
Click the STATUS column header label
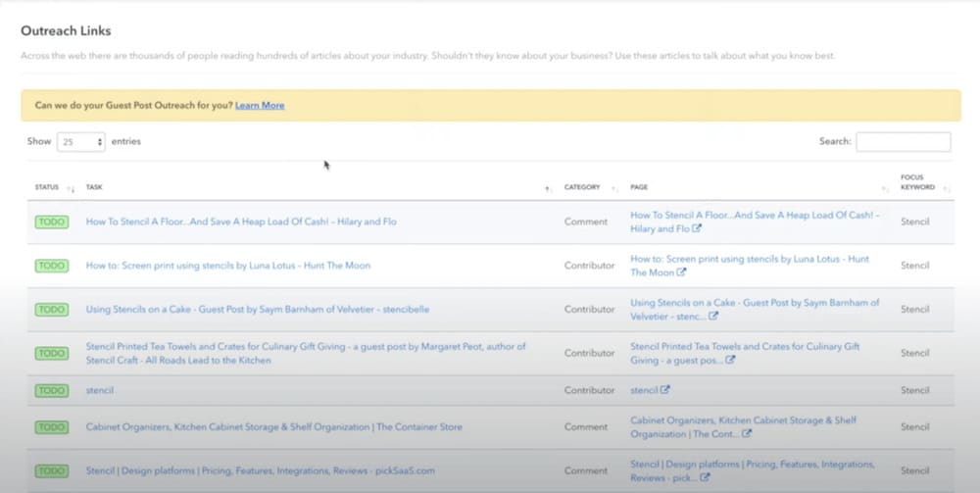[47, 187]
